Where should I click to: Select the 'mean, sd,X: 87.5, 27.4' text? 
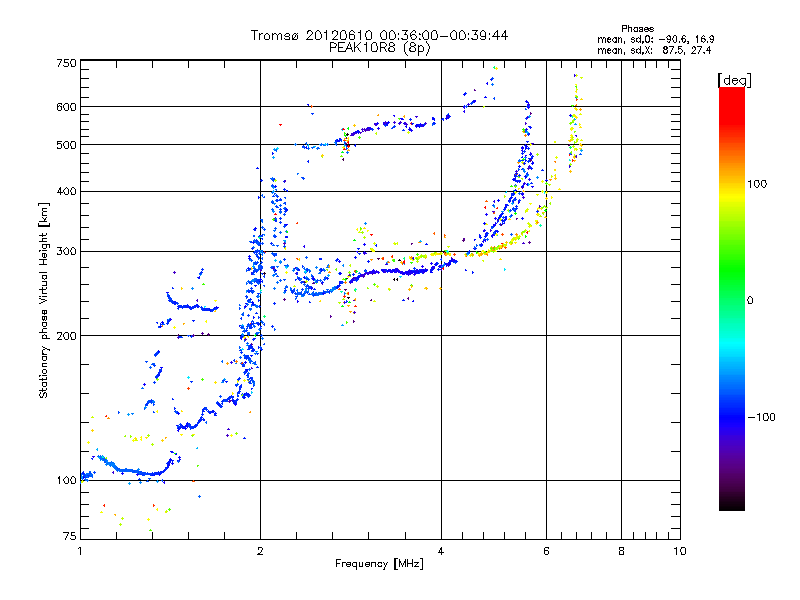coord(654,50)
